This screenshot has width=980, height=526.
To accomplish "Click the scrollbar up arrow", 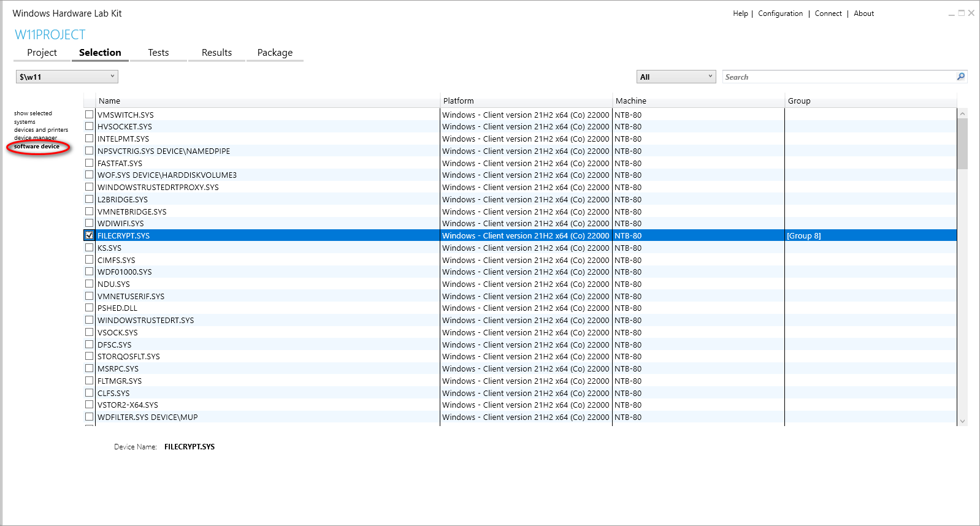I will point(962,113).
